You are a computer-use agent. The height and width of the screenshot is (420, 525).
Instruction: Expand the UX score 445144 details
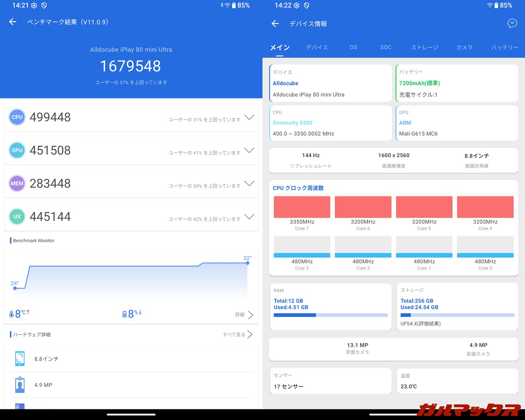[x=249, y=217]
